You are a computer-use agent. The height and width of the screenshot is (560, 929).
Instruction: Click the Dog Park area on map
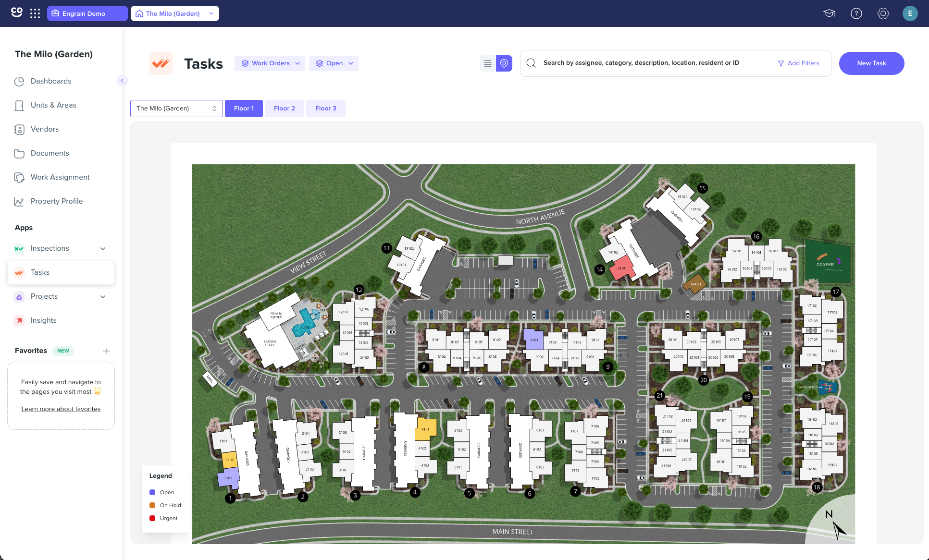[828, 261]
